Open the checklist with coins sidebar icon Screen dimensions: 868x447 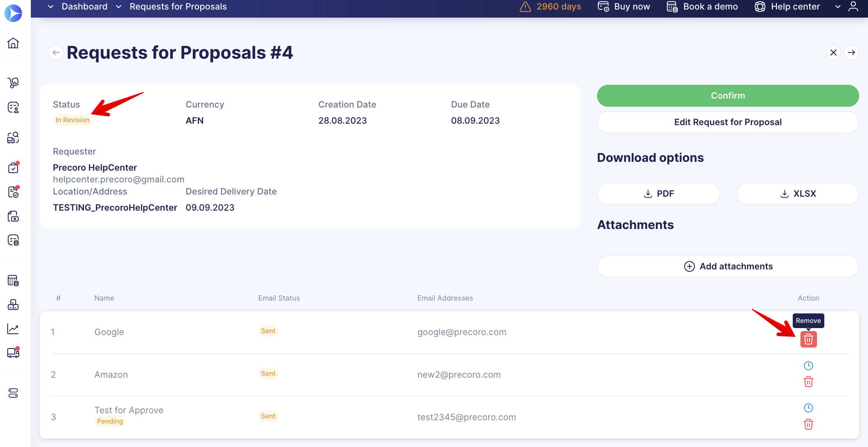[13, 240]
